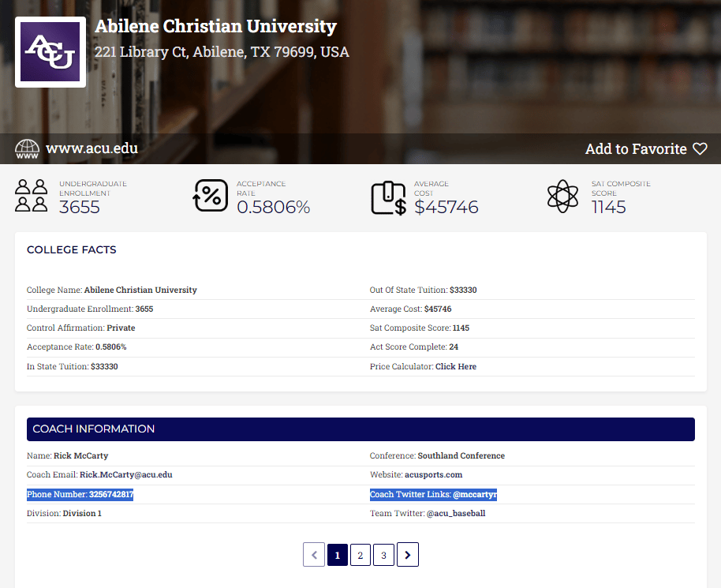721x588 pixels.
Task: Click the Out Of State Tuition $33330 value
Action: [463, 290]
